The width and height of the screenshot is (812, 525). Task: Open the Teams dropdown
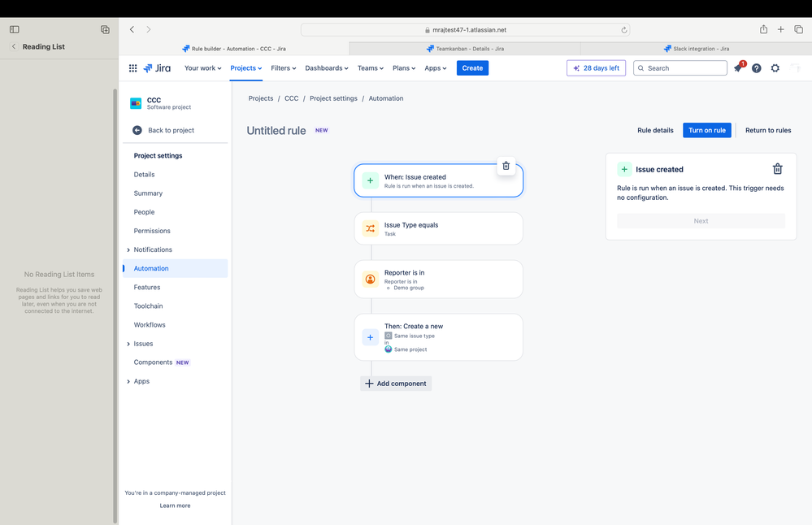(371, 67)
